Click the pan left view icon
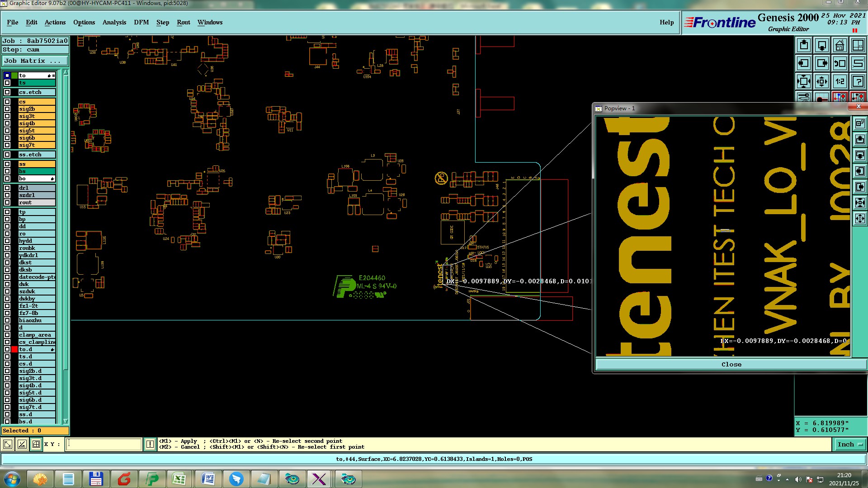 point(804,63)
